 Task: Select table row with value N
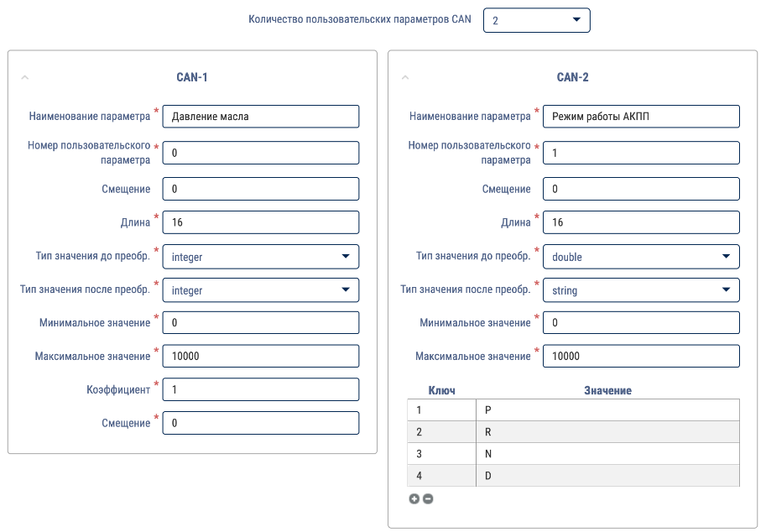574,454
